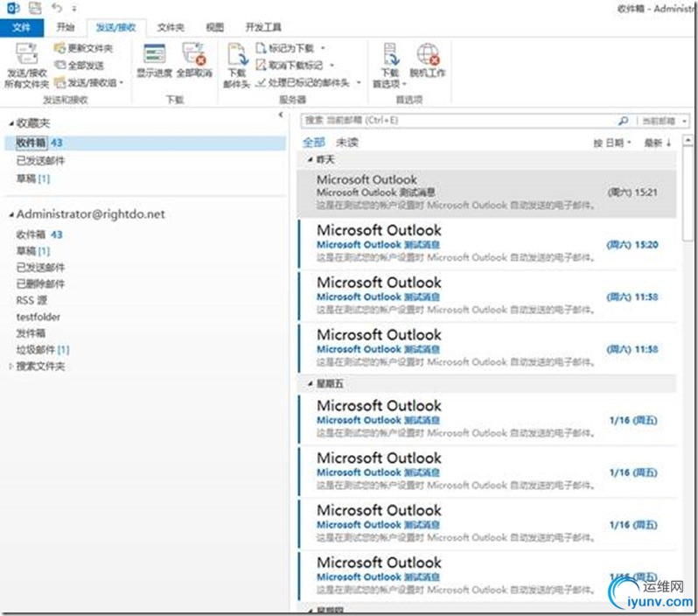Open Send/Receive Groups (发送/接收组) dropdown
The height and width of the screenshot is (616, 698).
[x=88, y=82]
